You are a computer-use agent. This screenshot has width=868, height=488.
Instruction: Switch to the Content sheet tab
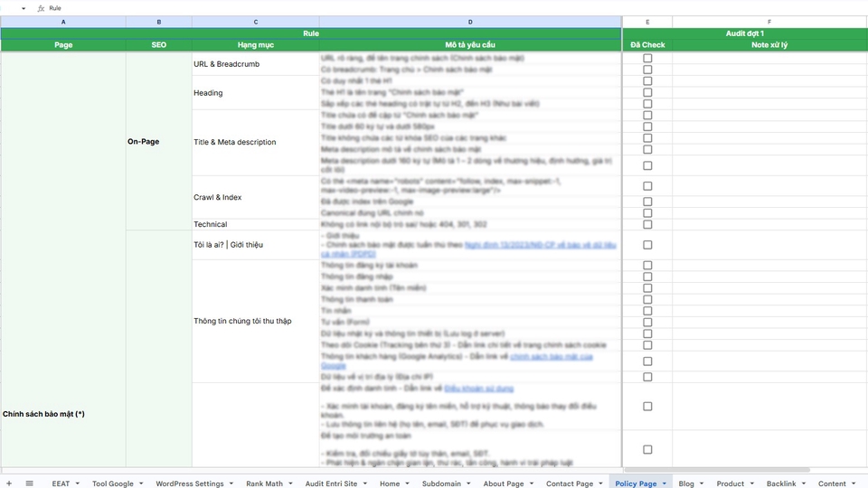pos(832,483)
